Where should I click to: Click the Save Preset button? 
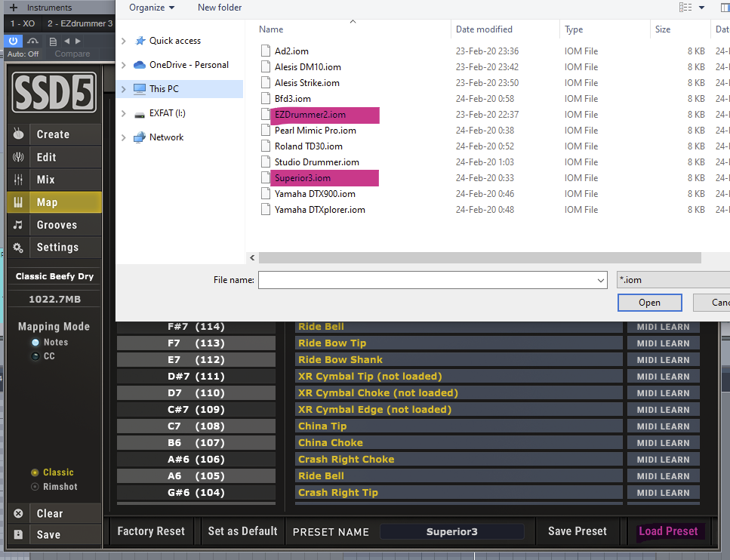click(578, 531)
